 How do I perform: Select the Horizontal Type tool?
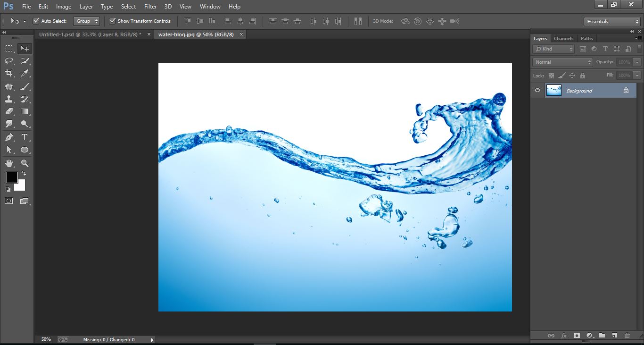[25, 137]
